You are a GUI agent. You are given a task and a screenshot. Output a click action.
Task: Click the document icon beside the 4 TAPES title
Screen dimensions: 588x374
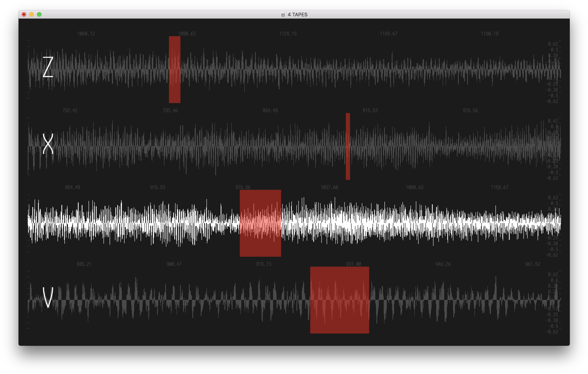click(x=283, y=15)
